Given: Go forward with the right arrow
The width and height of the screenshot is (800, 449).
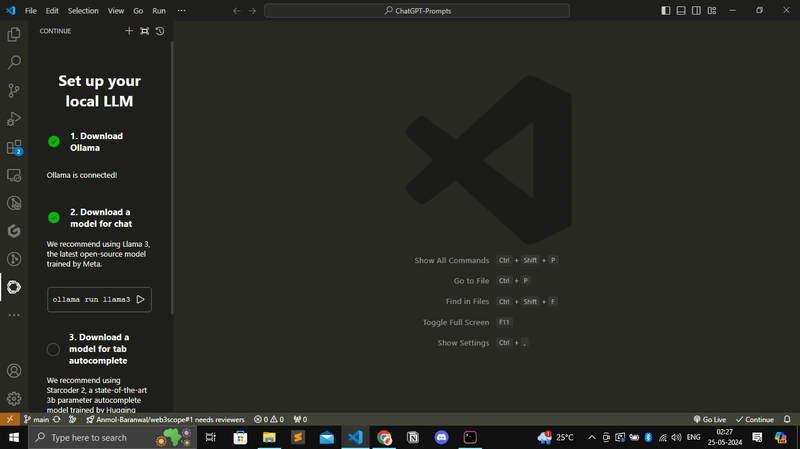Looking at the screenshot, I should click(x=252, y=11).
